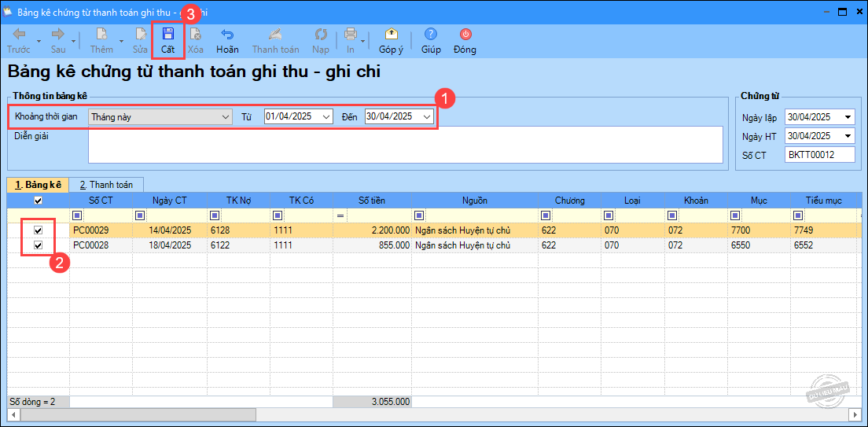
Task: Toggle the select-all checkbox in grid header
Action: [x=39, y=201]
